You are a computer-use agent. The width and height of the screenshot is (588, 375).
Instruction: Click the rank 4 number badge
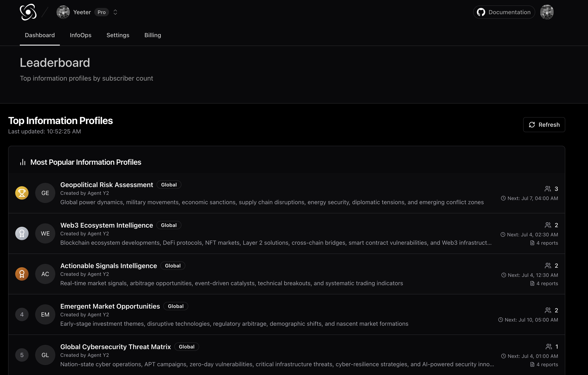(22, 314)
